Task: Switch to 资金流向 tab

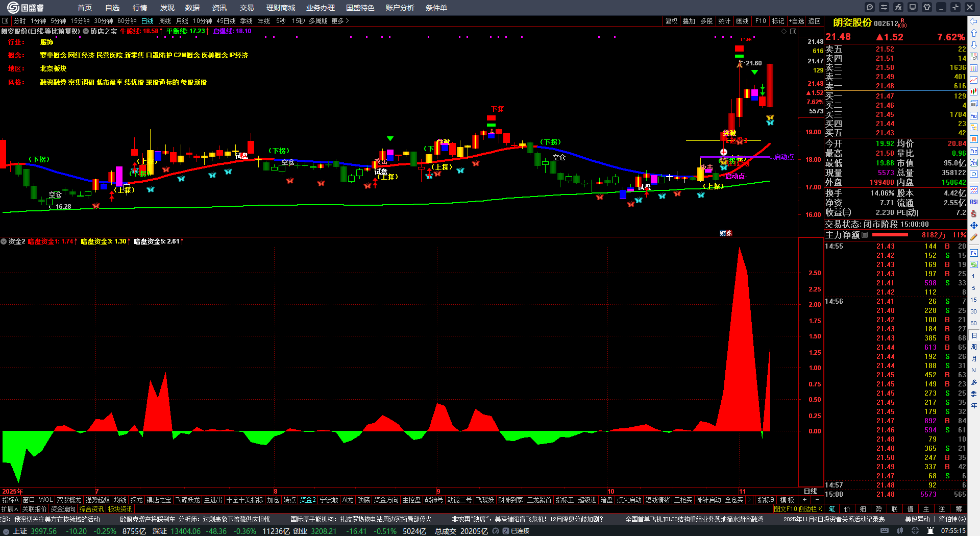Action: [x=63, y=509]
